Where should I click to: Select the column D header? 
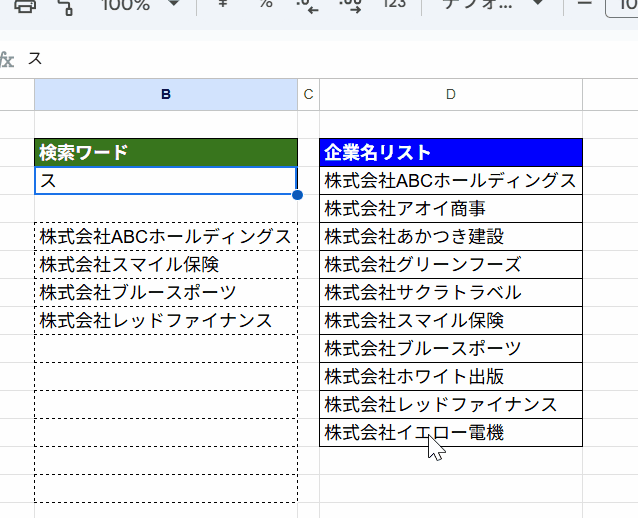pyautogui.click(x=450, y=95)
